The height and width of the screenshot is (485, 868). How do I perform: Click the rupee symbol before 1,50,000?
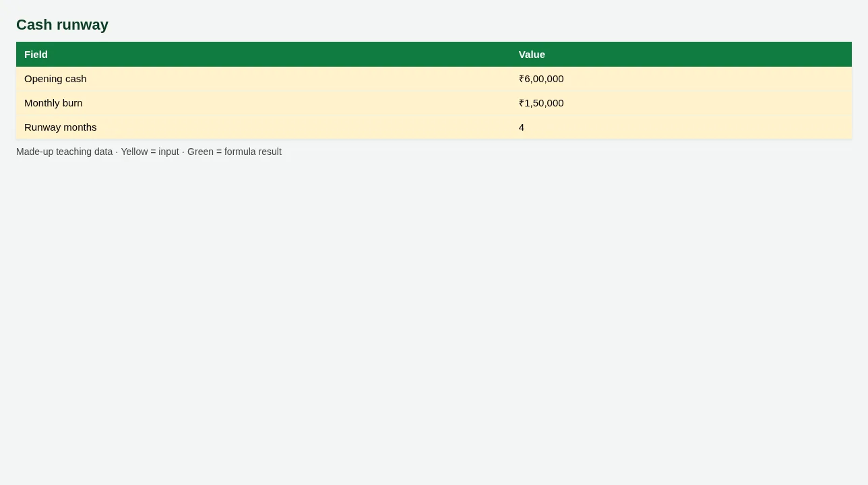(x=522, y=103)
